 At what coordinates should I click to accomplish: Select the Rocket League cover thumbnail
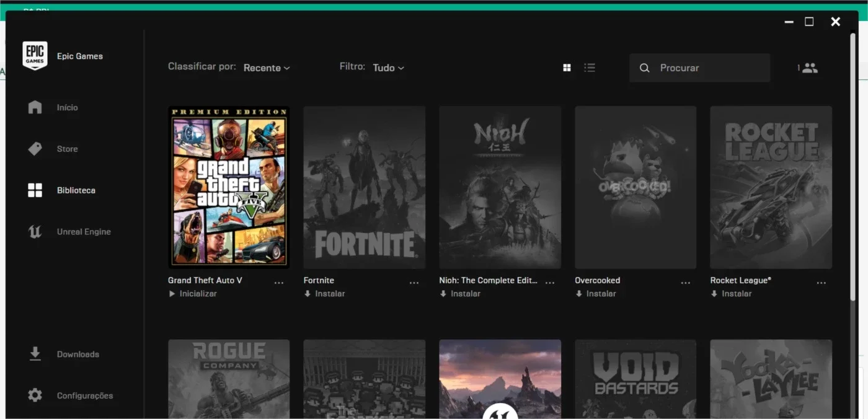(771, 187)
